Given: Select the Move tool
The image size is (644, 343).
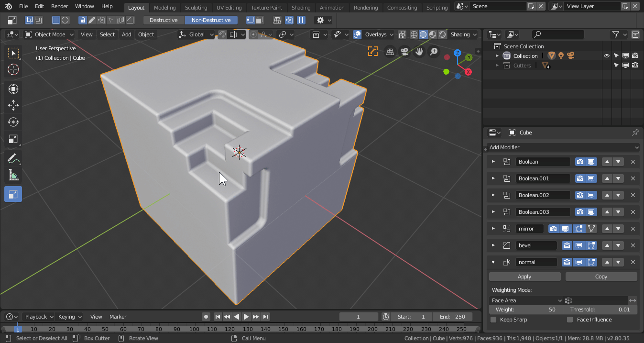Looking at the screenshot, I should (x=13, y=105).
